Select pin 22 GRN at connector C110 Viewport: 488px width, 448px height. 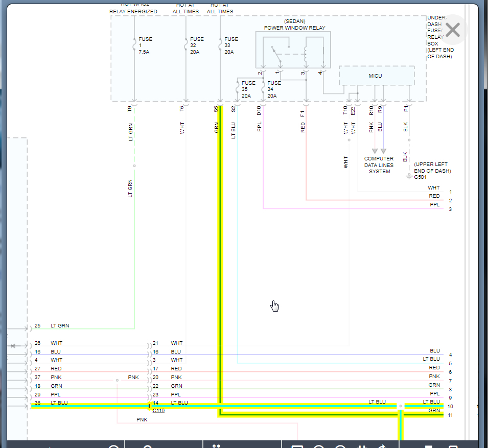(x=168, y=386)
